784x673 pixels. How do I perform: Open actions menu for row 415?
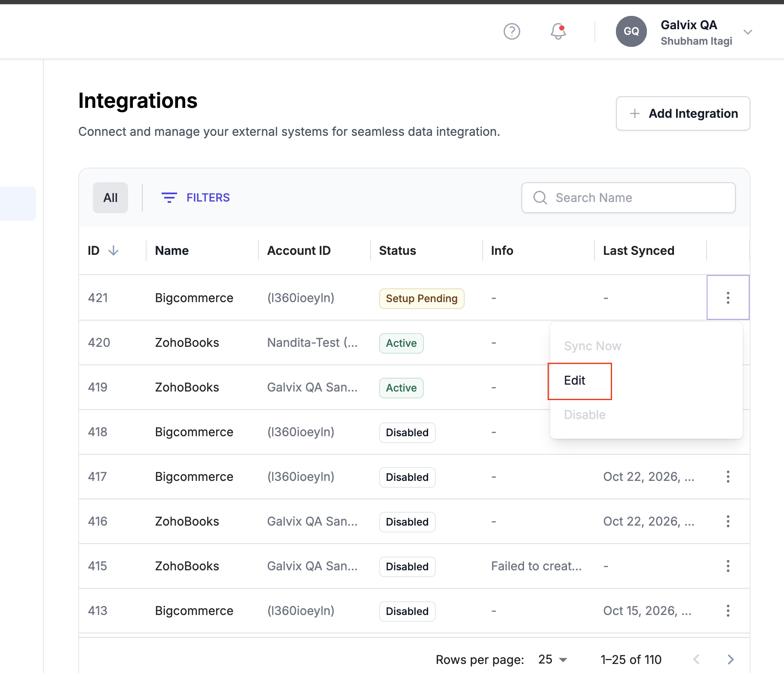tap(728, 566)
